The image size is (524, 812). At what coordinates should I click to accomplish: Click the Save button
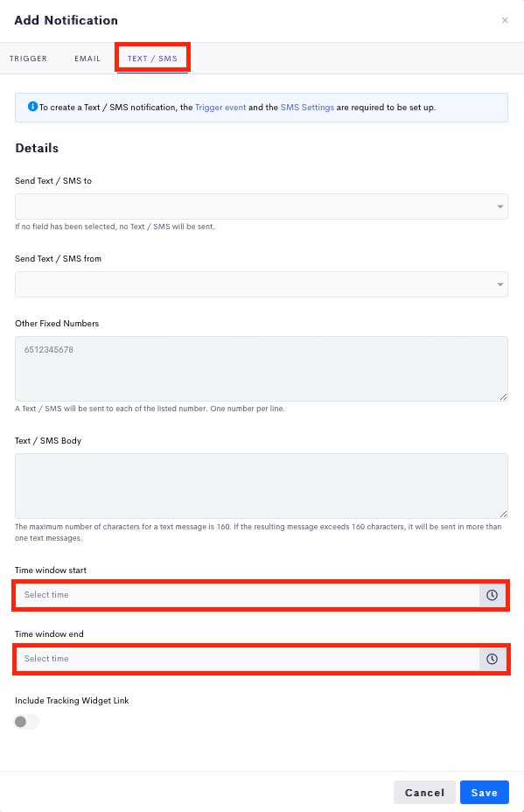coord(484,793)
